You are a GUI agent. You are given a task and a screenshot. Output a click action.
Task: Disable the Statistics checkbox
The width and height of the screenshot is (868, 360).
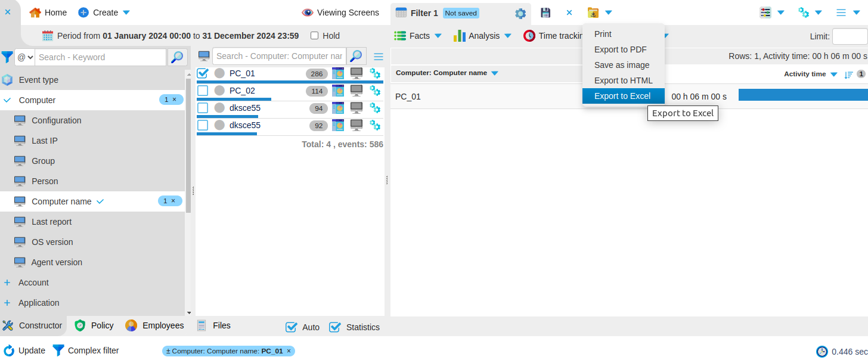(335, 327)
